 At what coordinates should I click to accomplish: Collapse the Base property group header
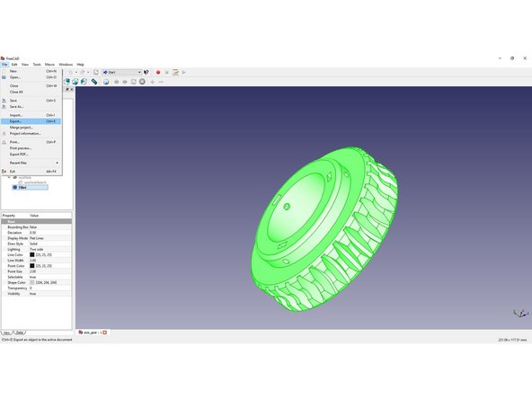coord(37,221)
